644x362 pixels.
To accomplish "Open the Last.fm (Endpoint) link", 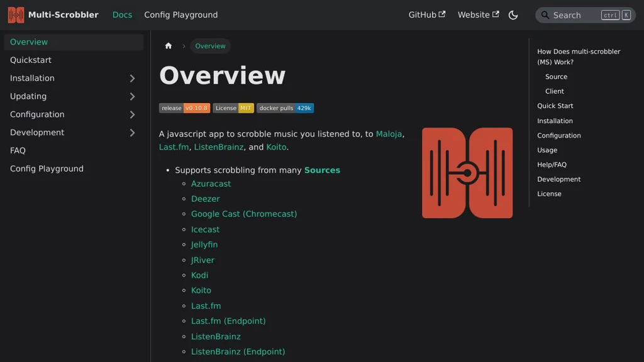I will [228, 321].
